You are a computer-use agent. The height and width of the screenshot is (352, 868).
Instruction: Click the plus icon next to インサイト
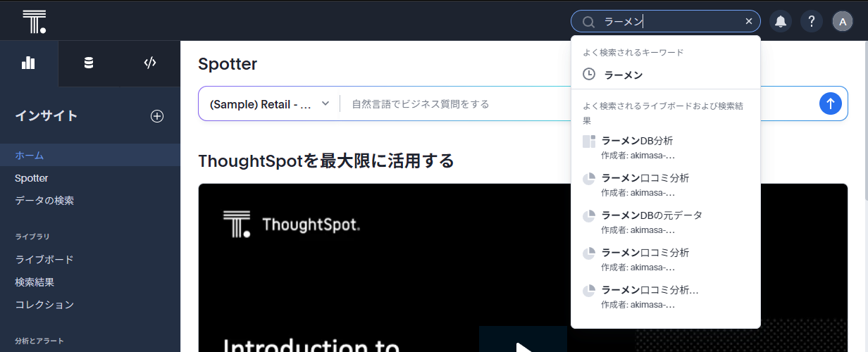pos(157,116)
